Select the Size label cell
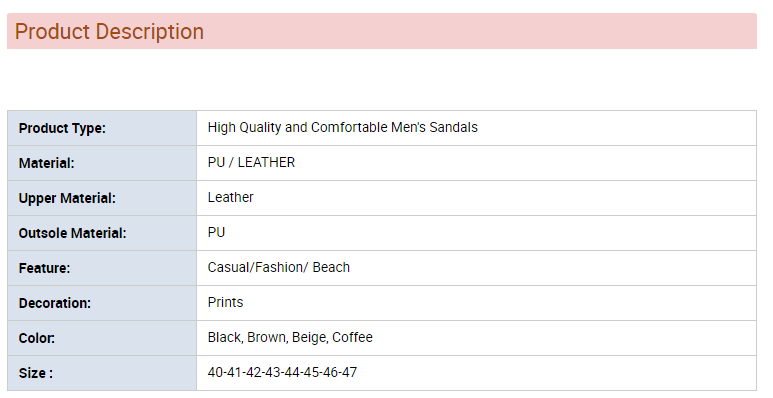Viewport: 773px width, 398px height. click(x=102, y=373)
